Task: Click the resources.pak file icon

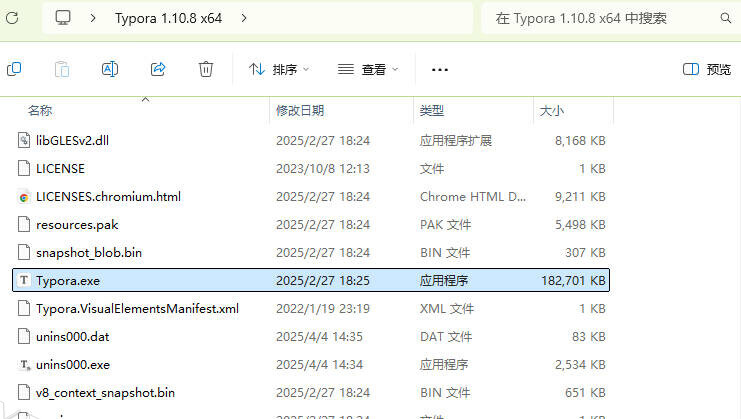Action: (24, 224)
